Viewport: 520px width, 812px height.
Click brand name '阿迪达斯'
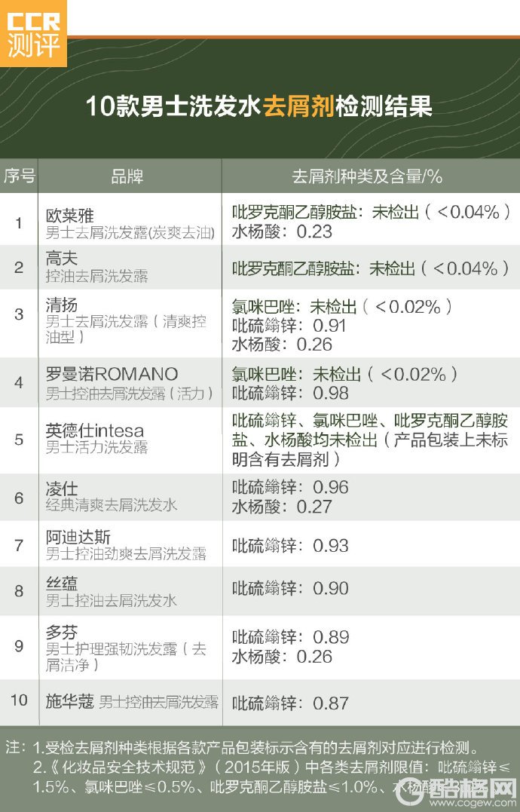click(x=78, y=537)
